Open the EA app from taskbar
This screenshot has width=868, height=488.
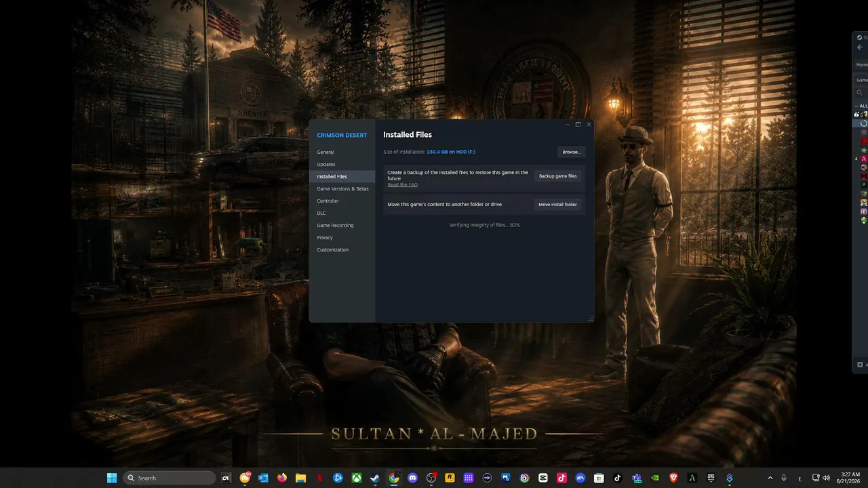click(x=580, y=478)
